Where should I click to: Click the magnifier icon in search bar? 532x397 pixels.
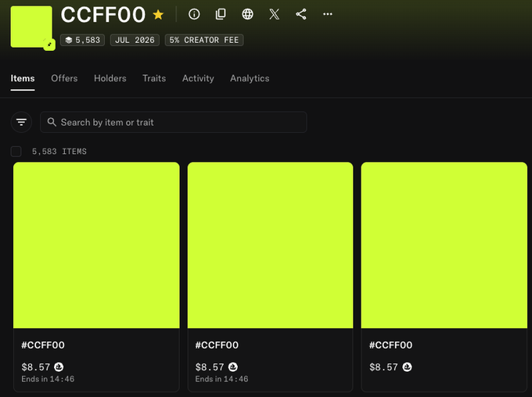(x=52, y=122)
